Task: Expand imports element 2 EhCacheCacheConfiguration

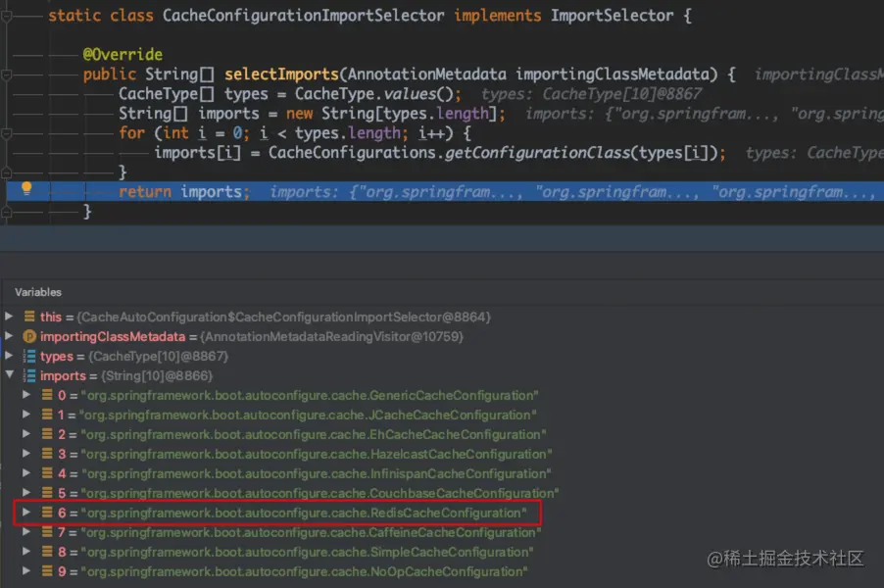Action: click(25, 434)
